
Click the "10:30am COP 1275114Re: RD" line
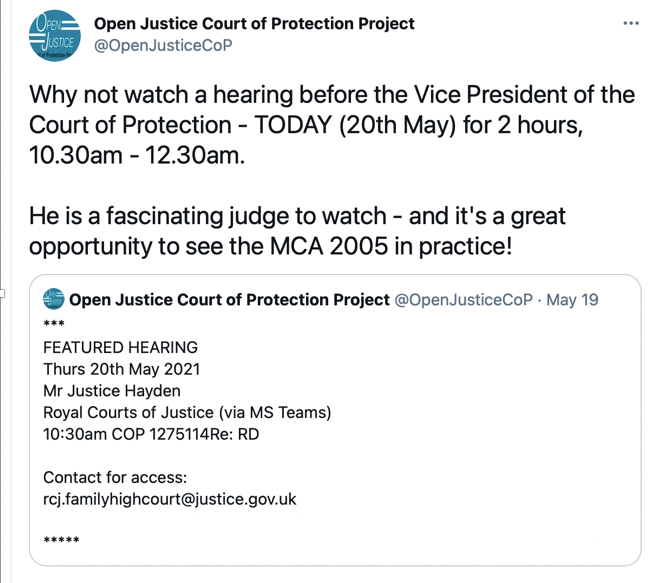pyautogui.click(x=152, y=433)
